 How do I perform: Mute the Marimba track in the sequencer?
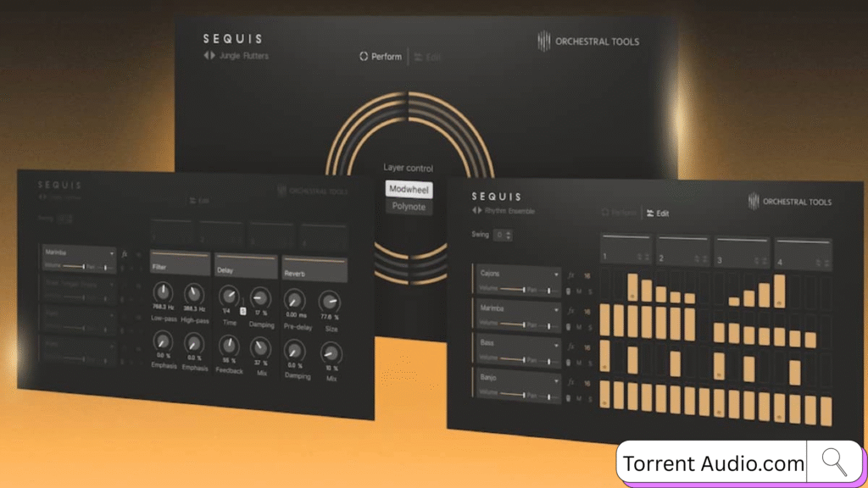tap(578, 327)
